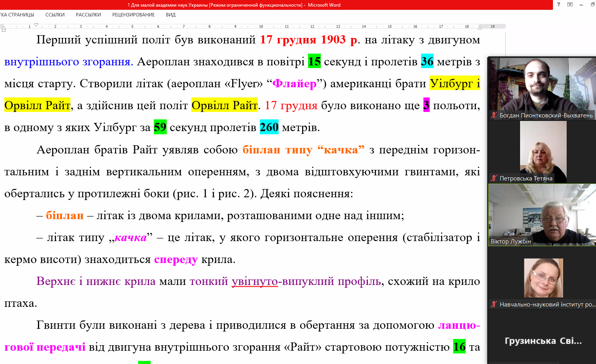Click the misspelled word "увігнуто" underlined red
Screen dimensions: 596x364
(255, 281)
